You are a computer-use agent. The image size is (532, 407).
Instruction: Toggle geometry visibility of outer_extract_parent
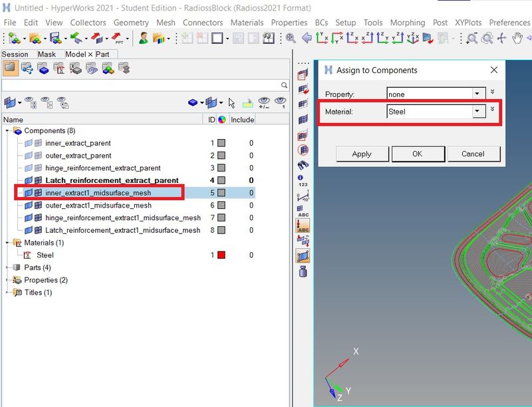[x=29, y=156]
